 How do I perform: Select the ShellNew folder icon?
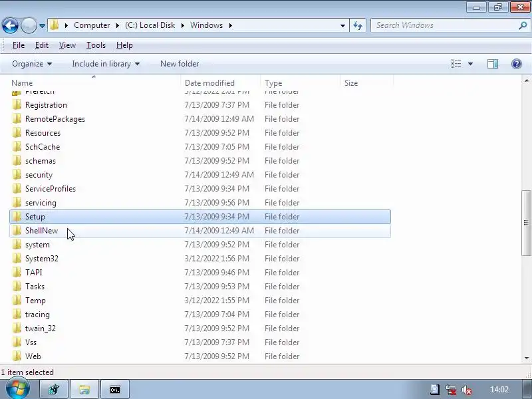point(17,230)
